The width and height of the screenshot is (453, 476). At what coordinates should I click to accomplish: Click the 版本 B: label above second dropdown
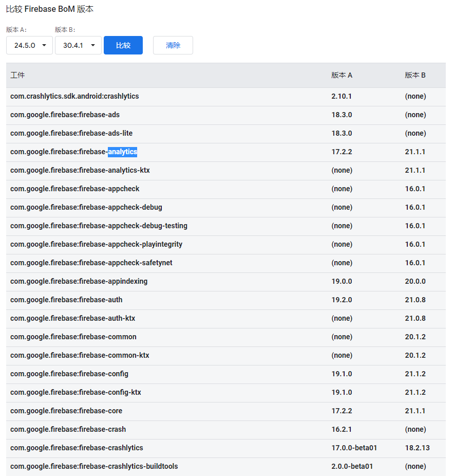[65, 30]
